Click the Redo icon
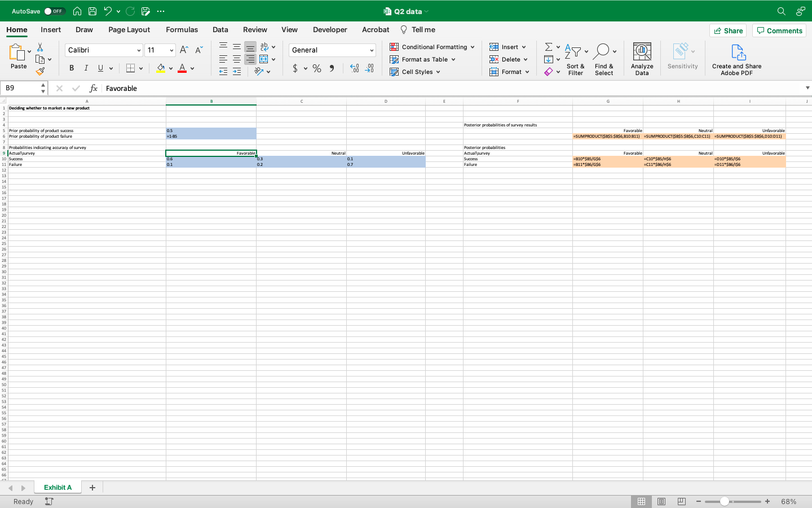Screen dimensions: 812x508 130,11
